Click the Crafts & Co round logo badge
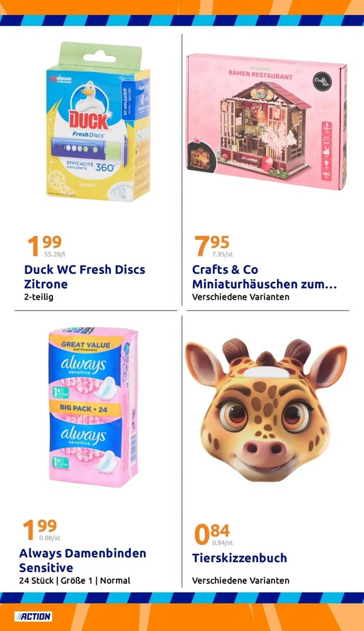 coord(322,81)
